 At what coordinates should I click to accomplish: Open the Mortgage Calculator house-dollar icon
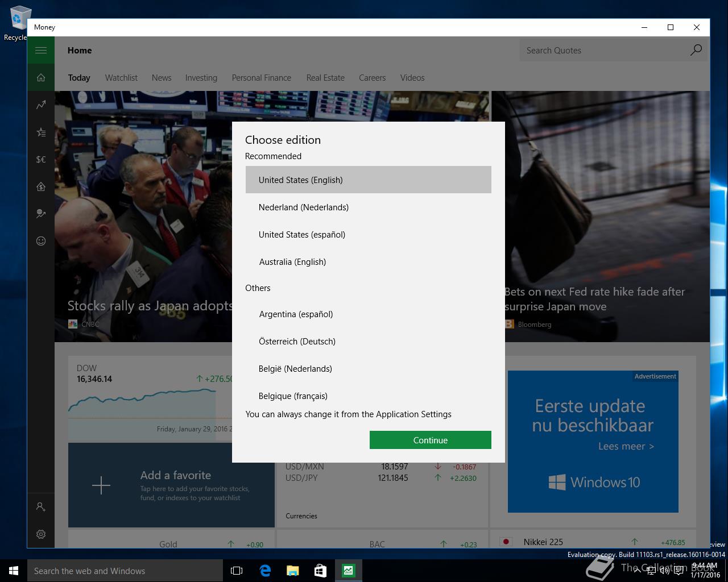(x=41, y=187)
